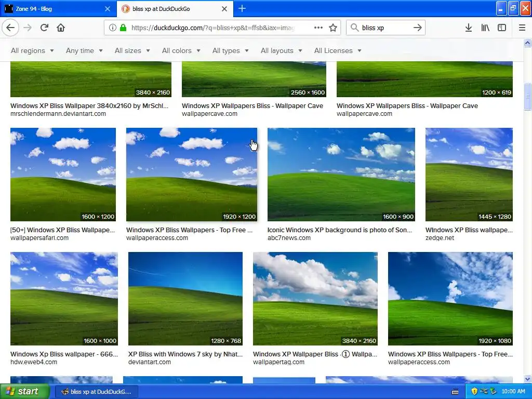This screenshot has height=399, width=532.
Task: Click the 10:00 AM system clock
Action: (x=513, y=392)
